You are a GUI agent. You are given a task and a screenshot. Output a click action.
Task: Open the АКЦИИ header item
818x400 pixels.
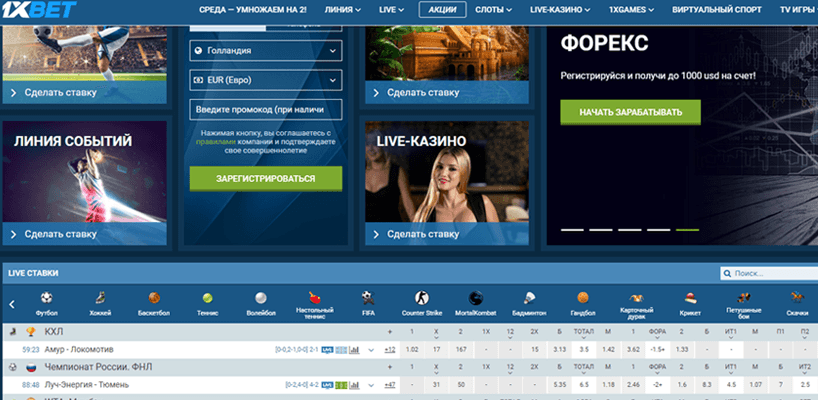click(442, 9)
